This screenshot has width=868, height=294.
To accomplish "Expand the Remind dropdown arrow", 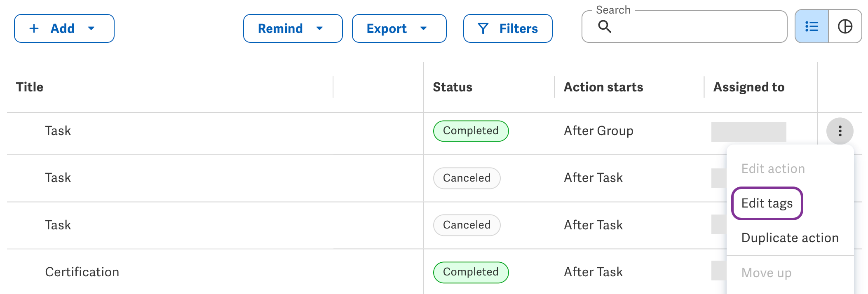I will tap(319, 28).
